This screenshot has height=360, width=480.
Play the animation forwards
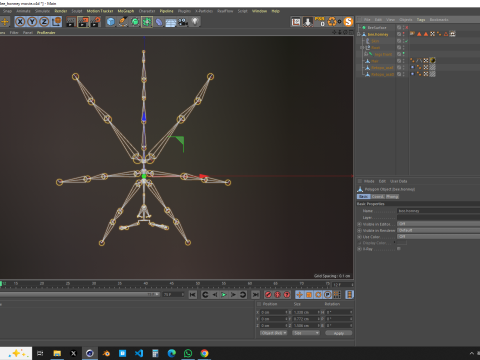tap(224, 295)
